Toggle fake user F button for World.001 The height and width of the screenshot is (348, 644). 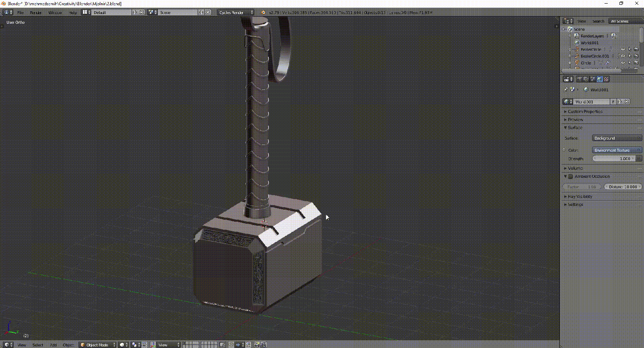pyautogui.click(x=613, y=102)
